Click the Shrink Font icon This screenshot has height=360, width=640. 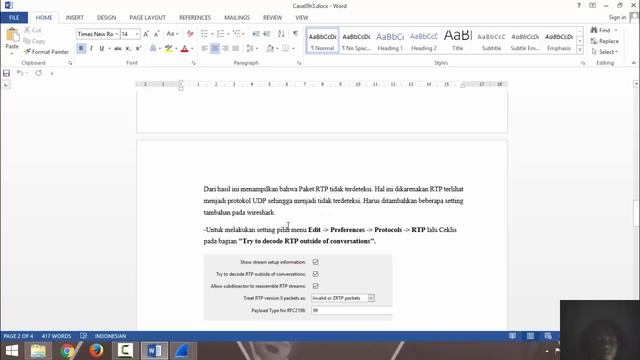(156, 34)
